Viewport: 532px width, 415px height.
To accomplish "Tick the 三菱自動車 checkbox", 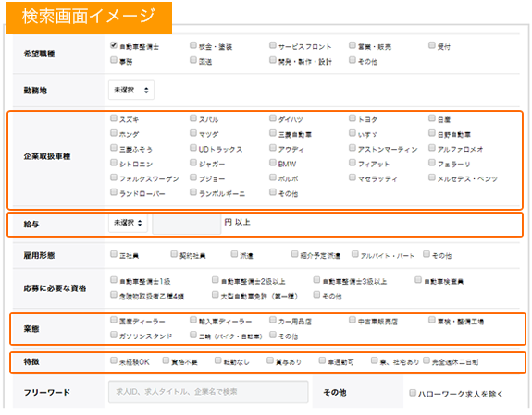I will 273,133.
